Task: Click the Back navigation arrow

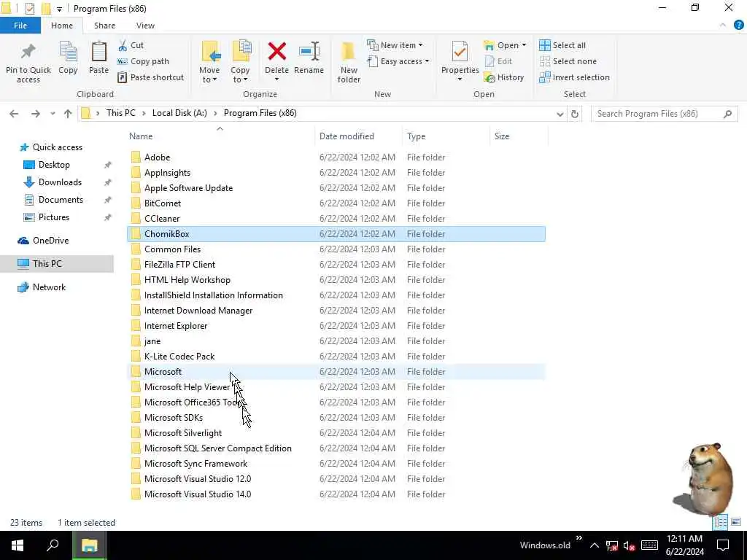Action: tap(14, 114)
